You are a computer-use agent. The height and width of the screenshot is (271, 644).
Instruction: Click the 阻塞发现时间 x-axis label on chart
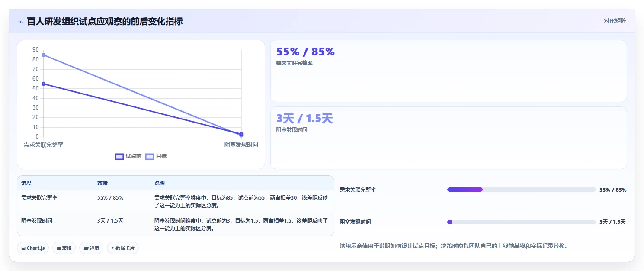click(x=241, y=145)
